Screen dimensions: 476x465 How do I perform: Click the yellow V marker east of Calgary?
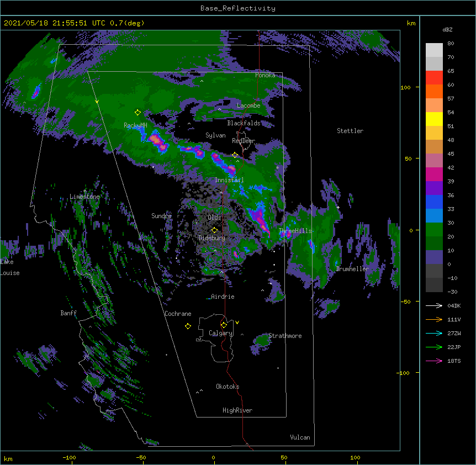pos(237,323)
